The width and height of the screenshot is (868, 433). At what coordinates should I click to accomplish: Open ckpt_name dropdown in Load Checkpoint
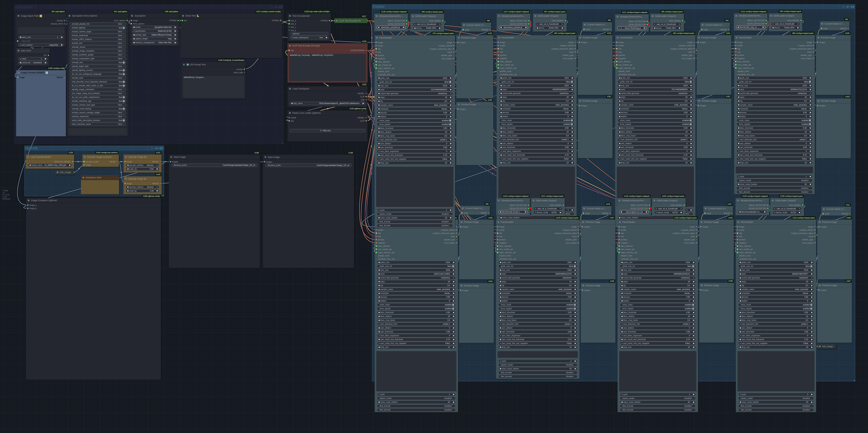[x=327, y=103]
